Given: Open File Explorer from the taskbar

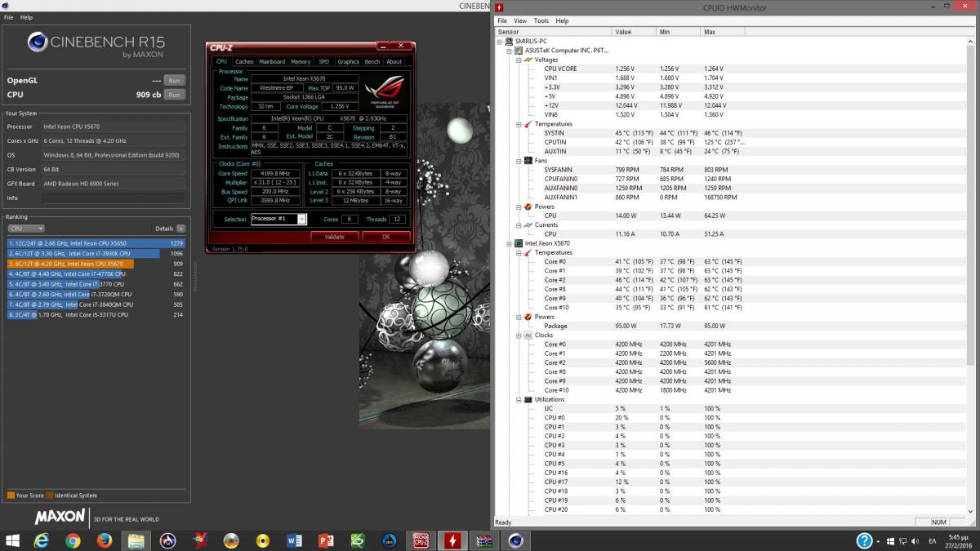Looking at the screenshot, I should 136,540.
